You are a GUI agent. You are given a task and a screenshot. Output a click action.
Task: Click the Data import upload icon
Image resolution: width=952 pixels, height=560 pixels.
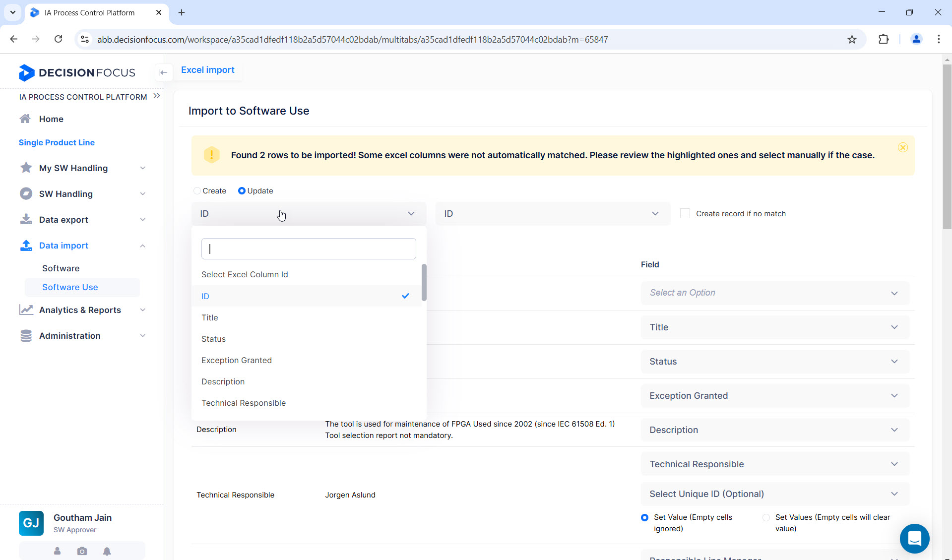coord(26,245)
